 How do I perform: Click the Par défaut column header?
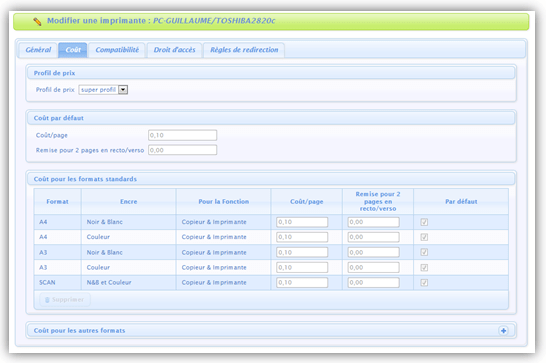pos(461,201)
